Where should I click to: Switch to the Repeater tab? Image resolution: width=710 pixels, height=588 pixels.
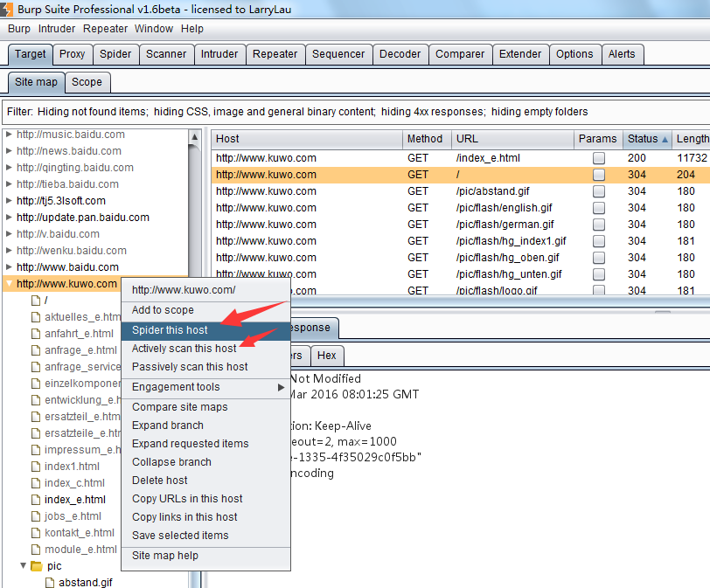pos(275,54)
